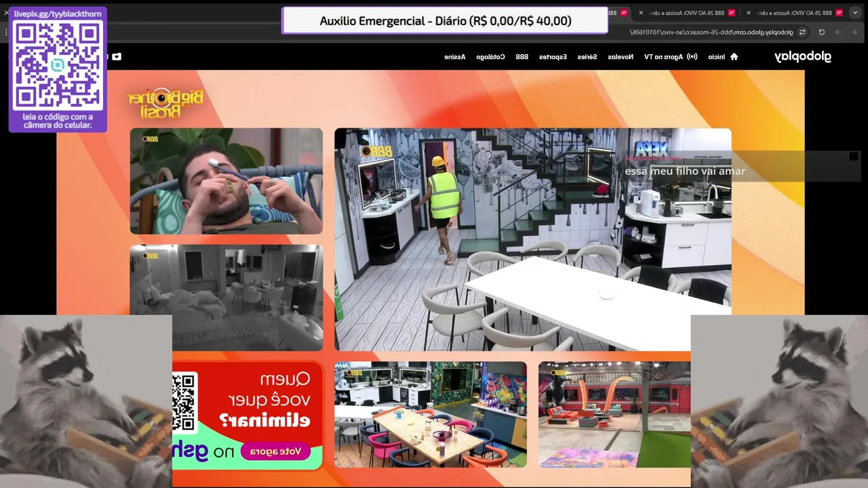The height and width of the screenshot is (488, 868).
Task: Open the BBB menu item in navbar
Action: [521, 57]
